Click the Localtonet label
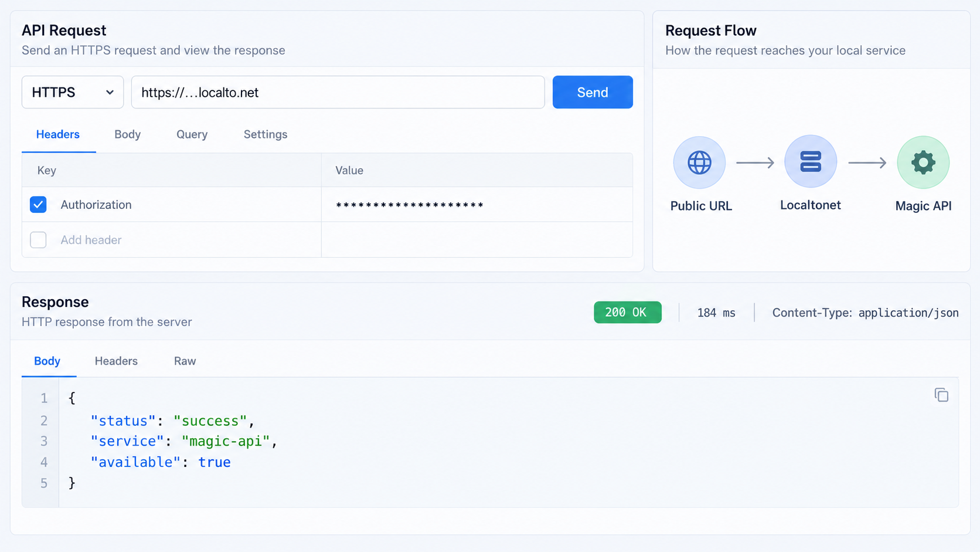Viewport: 980px width, 552px height. [811, 205]
